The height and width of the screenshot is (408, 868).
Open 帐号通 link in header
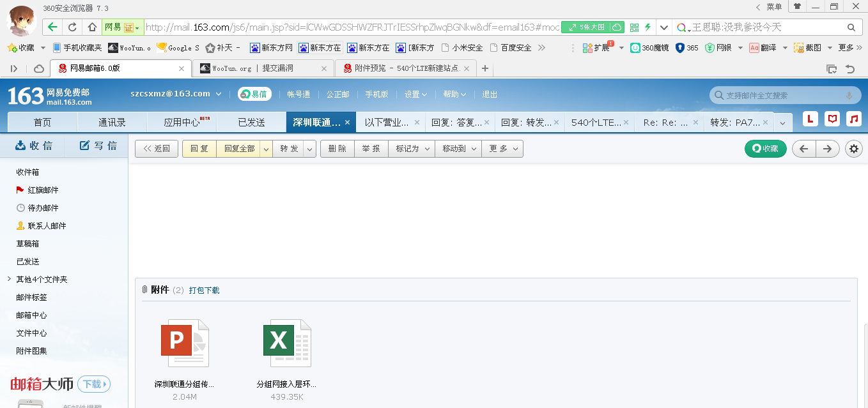pos(298,94)
